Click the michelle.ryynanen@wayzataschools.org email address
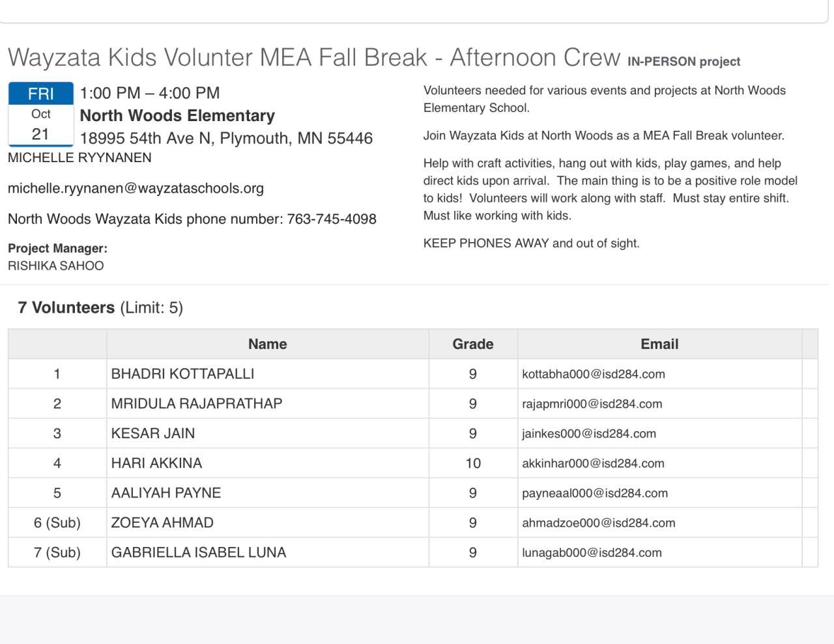Viewport: 834px width, 644px height. pos(136,188)
